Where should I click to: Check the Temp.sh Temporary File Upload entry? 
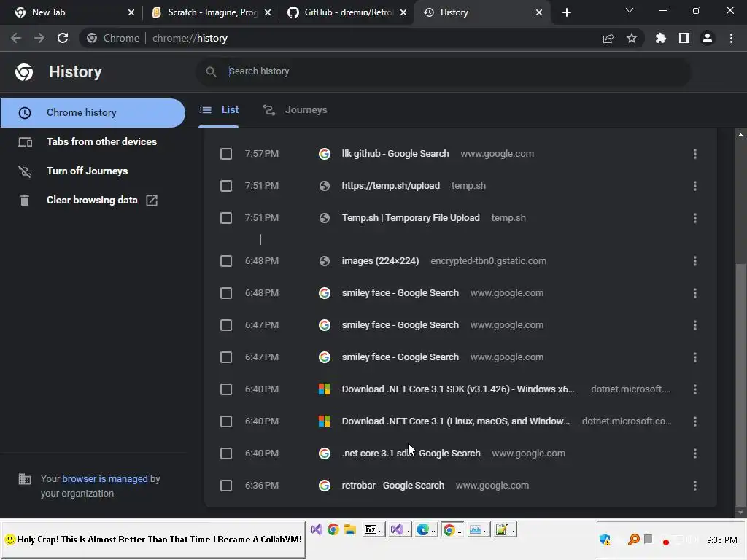click(x=226, y=218)
